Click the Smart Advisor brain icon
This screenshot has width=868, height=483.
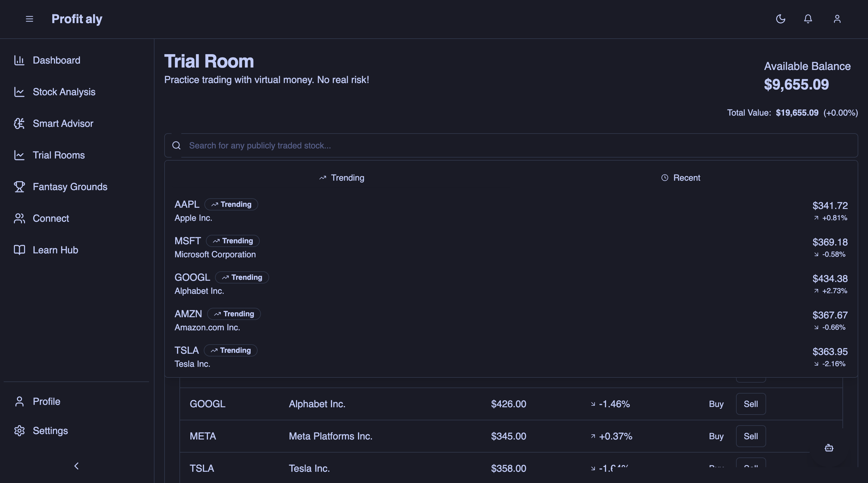click(19, 124)
